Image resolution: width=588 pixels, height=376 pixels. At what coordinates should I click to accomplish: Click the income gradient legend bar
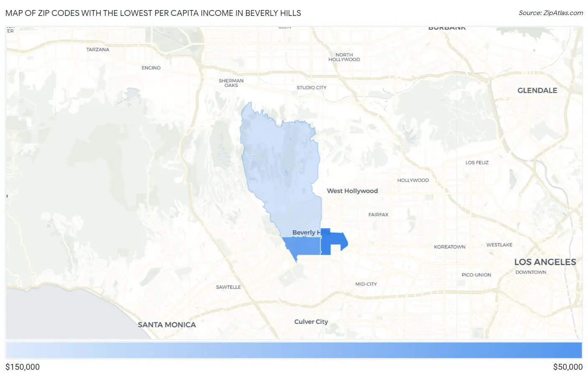294,350
